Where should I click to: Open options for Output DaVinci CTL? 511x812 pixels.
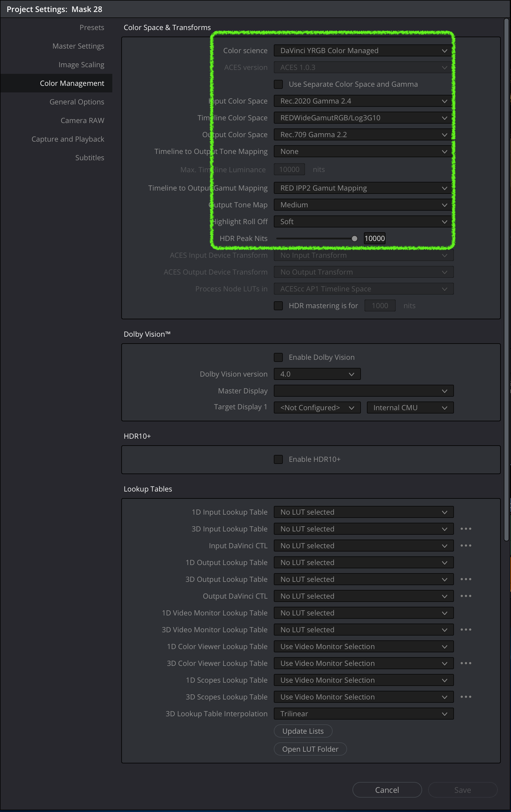tap(466, 596)
